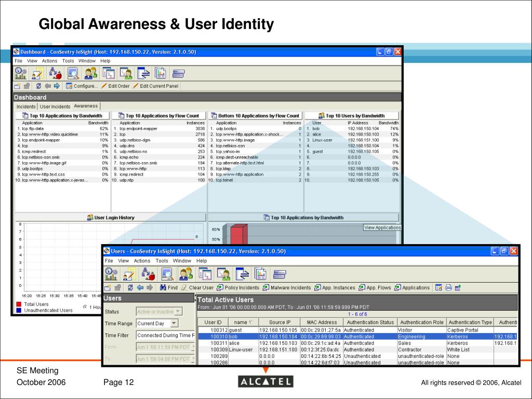Open the gauge-chart icon in Users window
The width and height of the screenshot is (532, 399).
click(x=111, y=274)
